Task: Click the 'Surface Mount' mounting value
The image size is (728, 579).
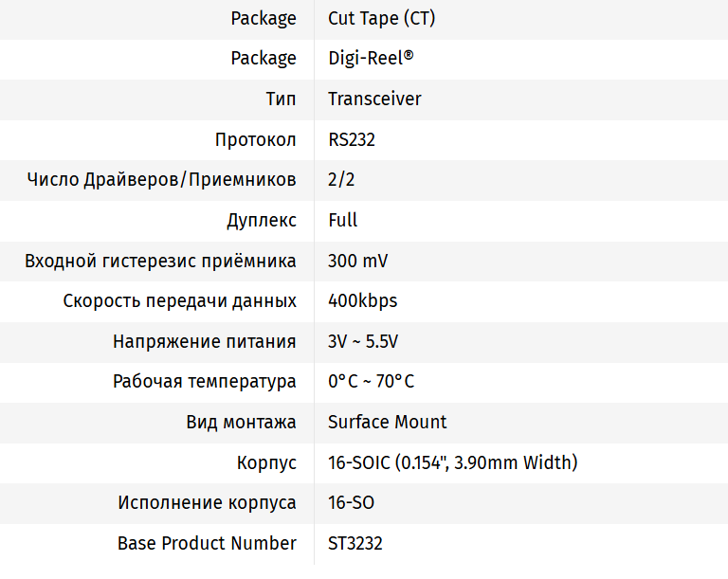Action: [x=387, y=422]
